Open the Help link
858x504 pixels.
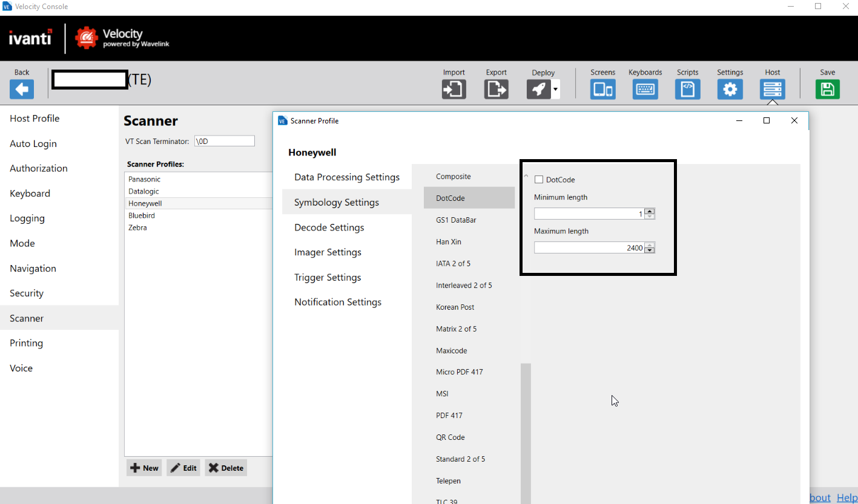tap(846, 497)
